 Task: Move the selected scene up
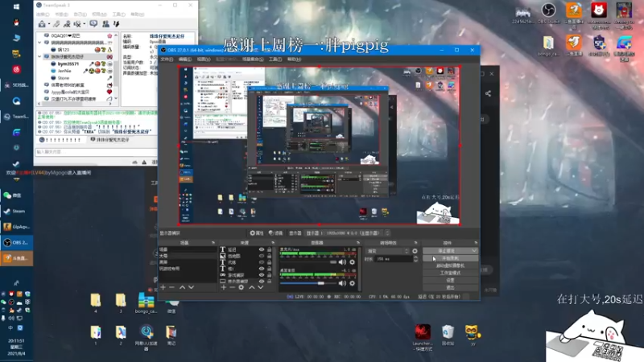tap(183, 287)
